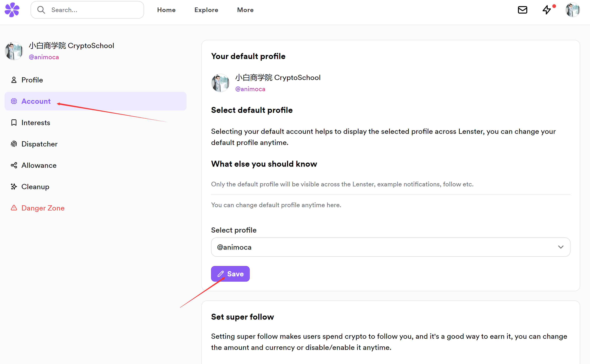The image size is (590, 364).
Task: Select the Account settings tab
Action: click(x=96, y=101)
